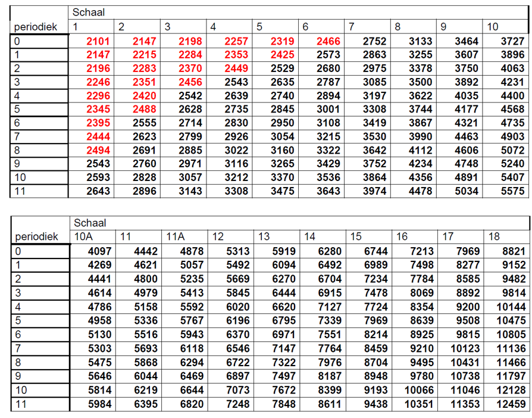
Task: Select value 4400 in periodiek 4
Action: tap(513, 95)
